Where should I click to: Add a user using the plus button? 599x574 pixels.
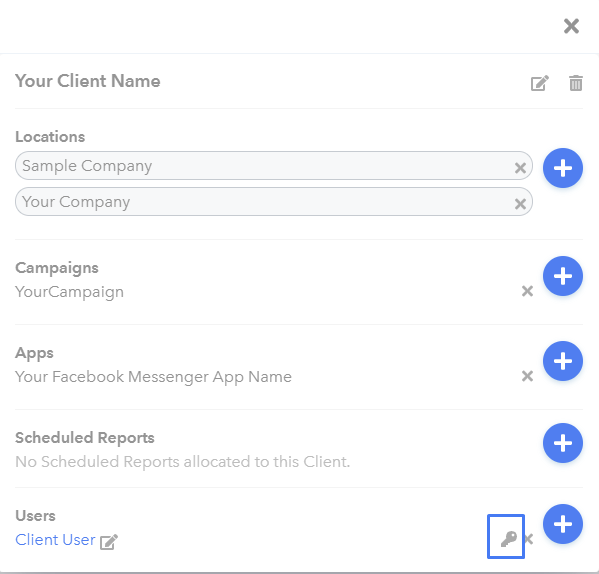click(563, 524)
